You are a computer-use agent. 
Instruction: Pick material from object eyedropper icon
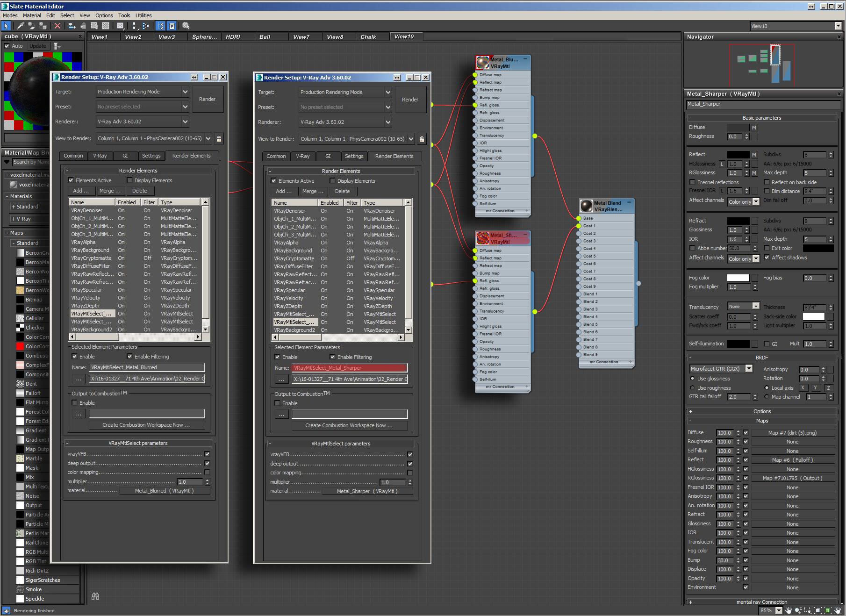click(x=21, y=26)
